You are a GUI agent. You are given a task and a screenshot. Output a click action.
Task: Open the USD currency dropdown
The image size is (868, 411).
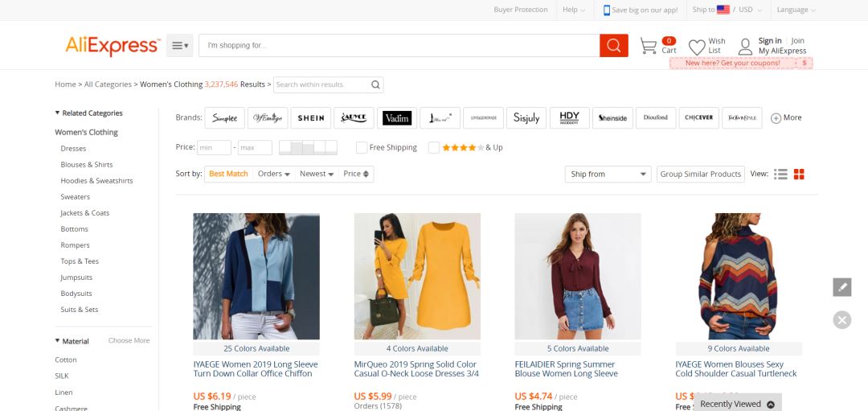coord(751,10)
